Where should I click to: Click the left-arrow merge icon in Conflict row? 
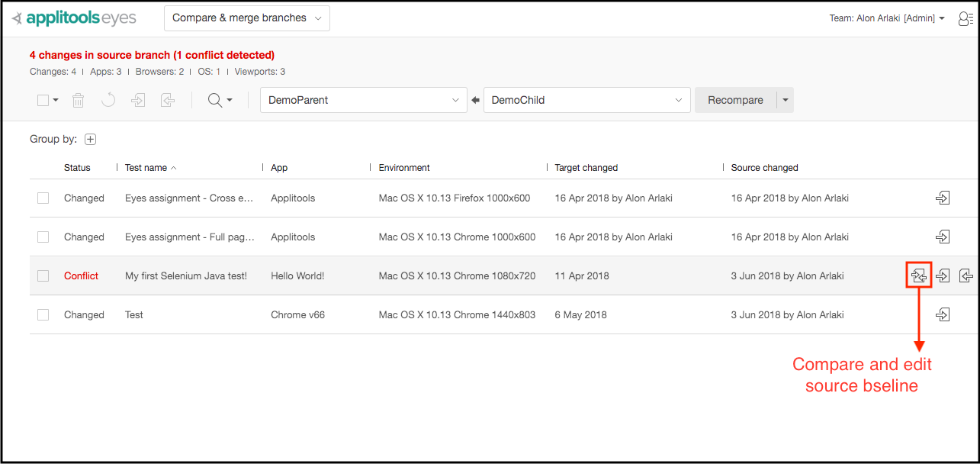point(966,275)
